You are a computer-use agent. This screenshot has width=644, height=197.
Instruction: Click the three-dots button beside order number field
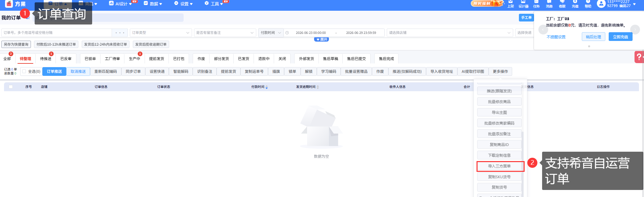coord(120,33)
